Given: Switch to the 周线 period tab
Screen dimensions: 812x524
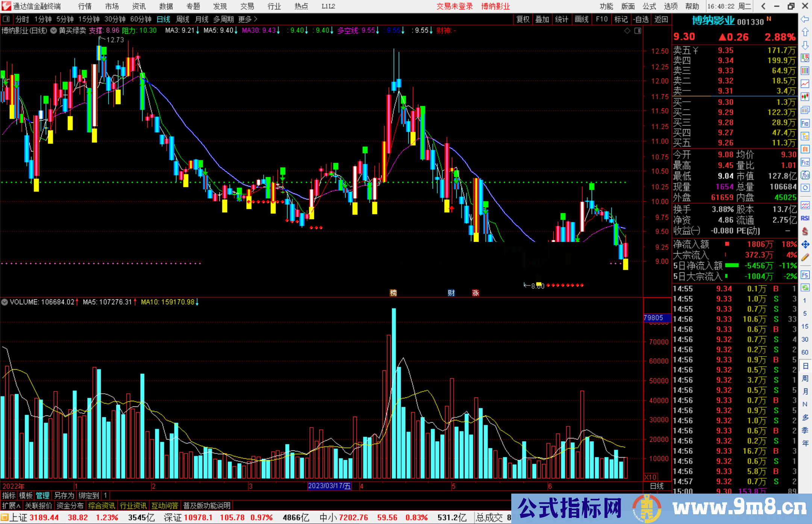Looking at the screenshot, I should tap(183, 19).
